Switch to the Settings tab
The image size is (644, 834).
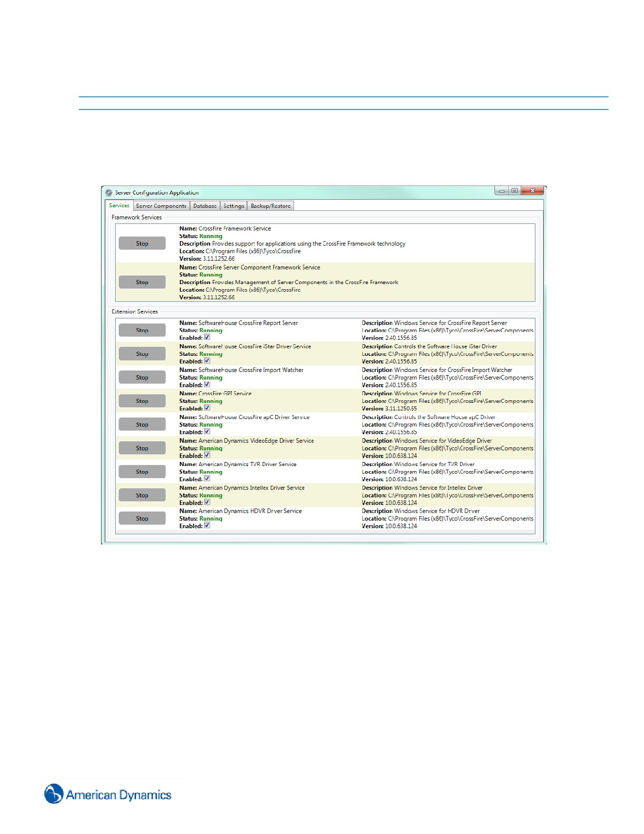pos(234,206)
